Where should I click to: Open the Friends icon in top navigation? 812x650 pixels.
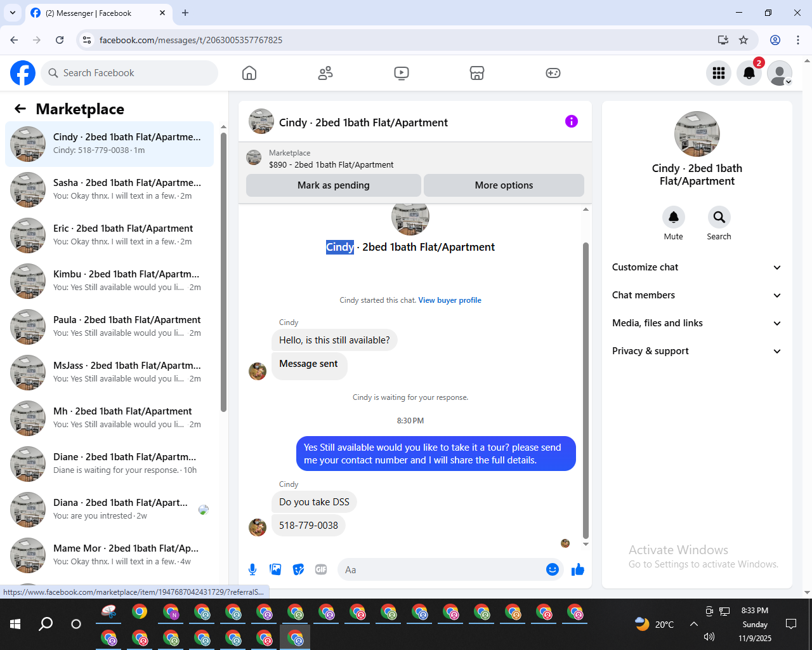pos(325,73)
